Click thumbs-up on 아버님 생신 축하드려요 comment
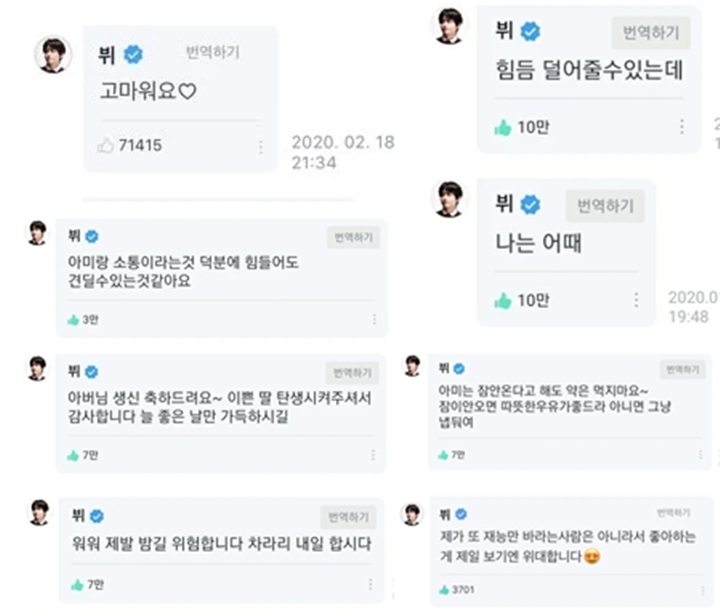The image size is (720, 616). [x=73, y=455]
